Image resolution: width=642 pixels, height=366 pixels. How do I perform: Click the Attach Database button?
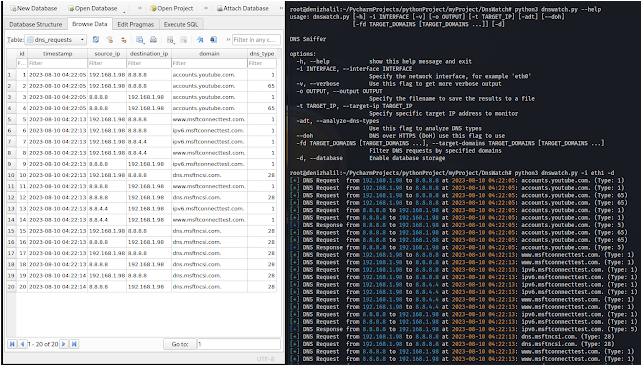pos(243,8)
